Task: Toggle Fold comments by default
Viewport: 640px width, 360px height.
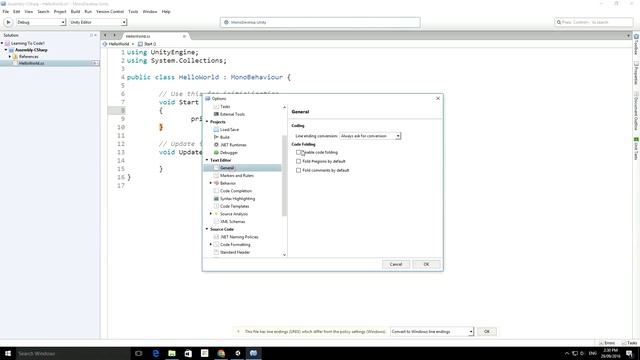Action: [298, 170]
